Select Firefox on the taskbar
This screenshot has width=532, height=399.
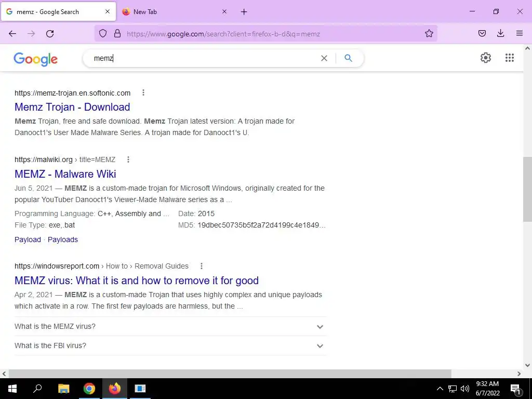(x=115, y=389)
